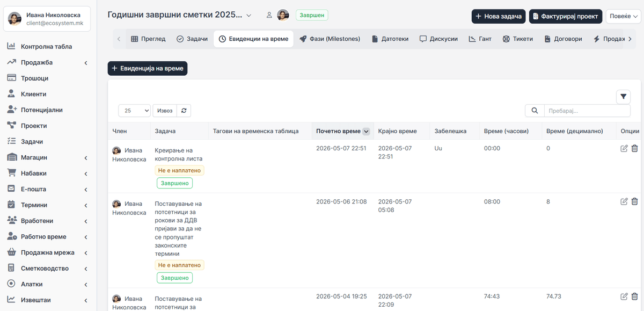Viewport: 644px width, 311px height.
Task: Edit the 'Креирање на контролна листа' time entry
Action: (624, 148)
